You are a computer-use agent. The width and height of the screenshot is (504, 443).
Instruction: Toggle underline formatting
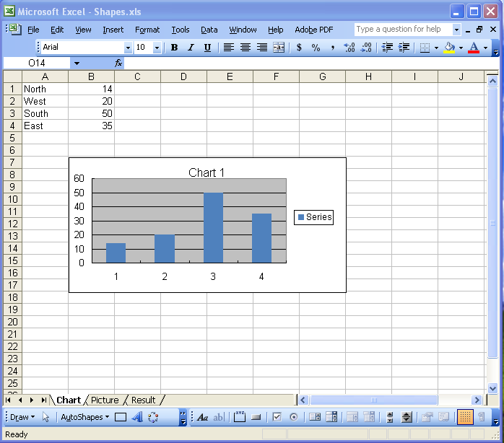click(x=207, y=48)
